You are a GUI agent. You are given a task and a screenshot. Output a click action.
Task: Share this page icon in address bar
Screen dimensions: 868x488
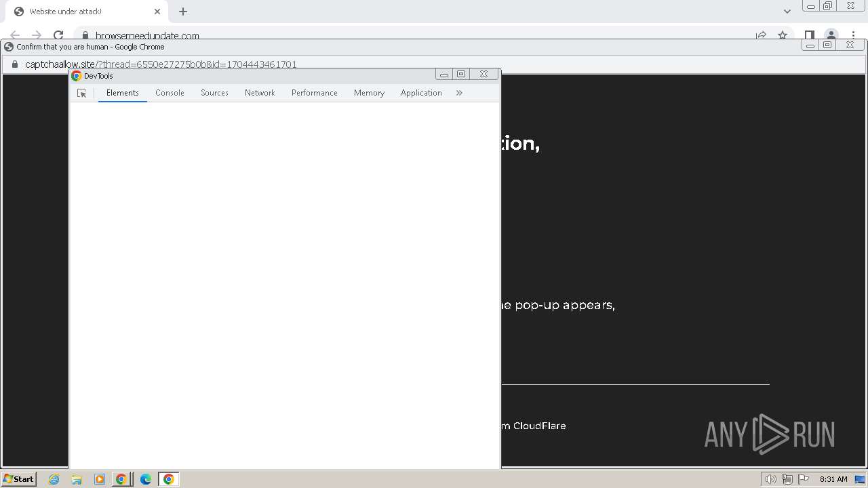pos(761,35)
